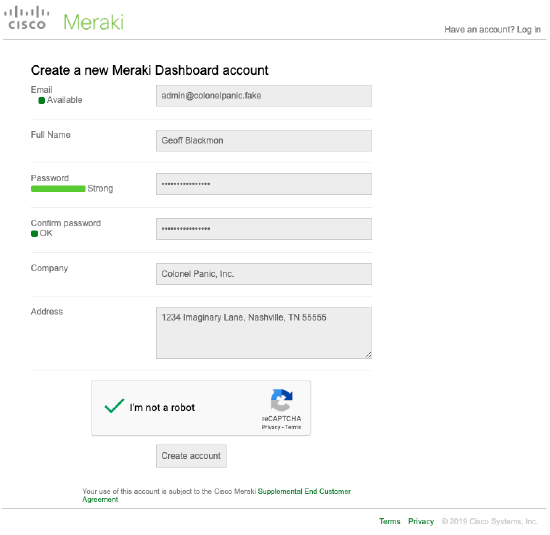Click the Cisco logo in the header
The width and height of the screenshot is (550, 535).
coord(27,18)
